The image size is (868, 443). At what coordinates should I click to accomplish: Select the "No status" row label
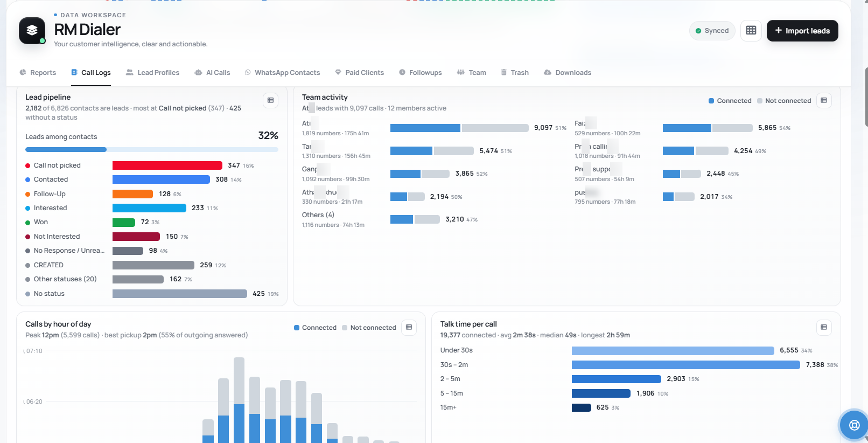(x=49, y=294)
